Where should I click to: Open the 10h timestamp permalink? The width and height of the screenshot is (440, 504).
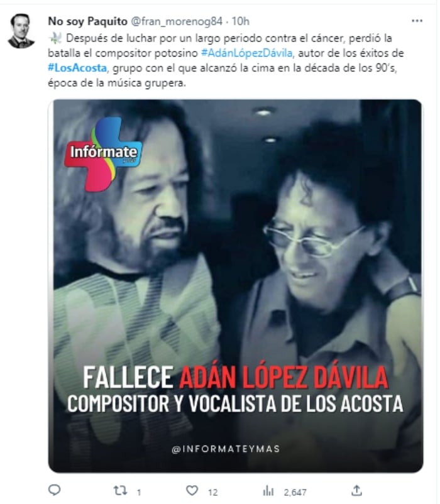point(240,21)
